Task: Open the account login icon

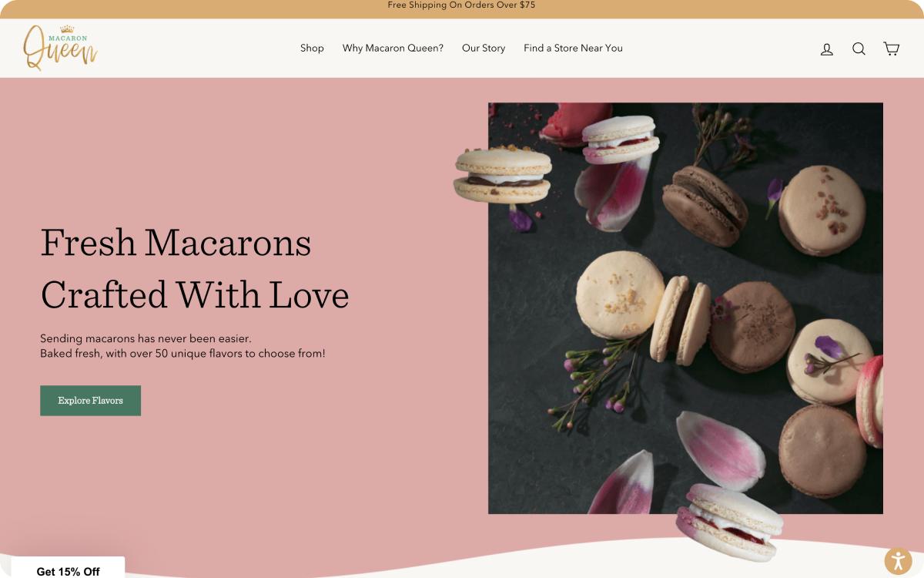Action: click(827, 49)
